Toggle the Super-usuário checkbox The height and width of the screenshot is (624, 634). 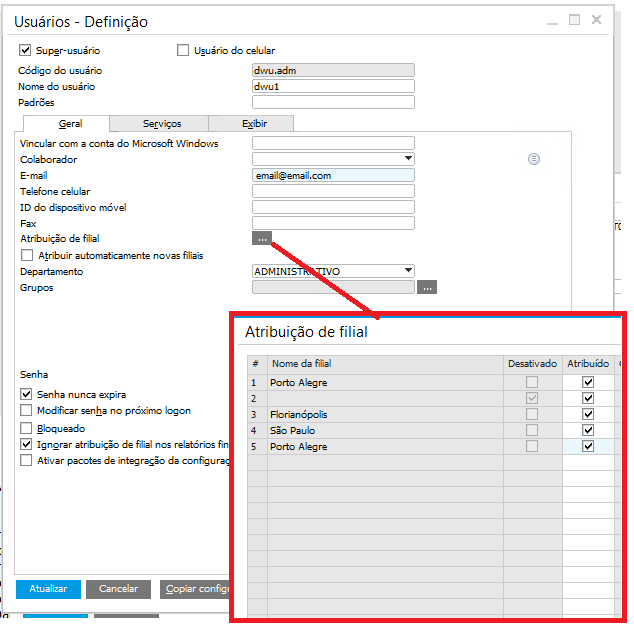pyautogui.click(x=26, y=50)
